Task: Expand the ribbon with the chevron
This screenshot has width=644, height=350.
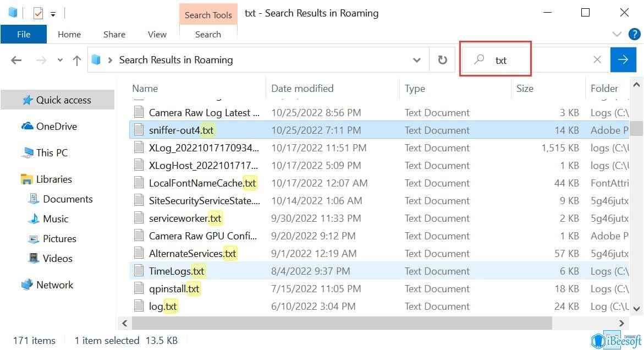Action: click(x=617, y=34)
